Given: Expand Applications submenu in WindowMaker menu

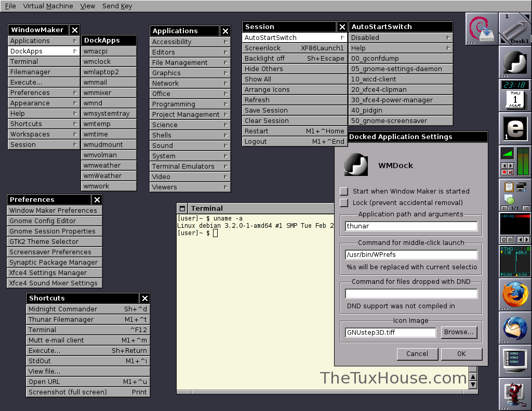Looking at the screenshot, I should pyautogui.click(x=44, y=40).
